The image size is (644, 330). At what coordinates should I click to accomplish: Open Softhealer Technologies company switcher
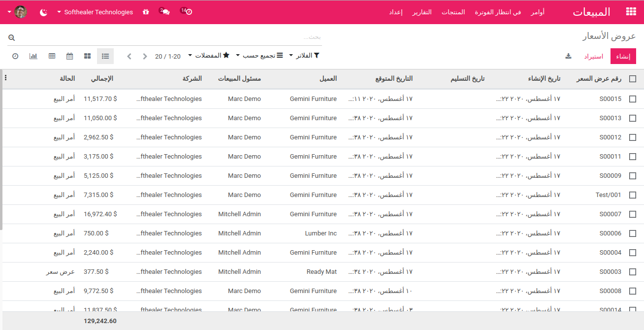coord(95,12)
